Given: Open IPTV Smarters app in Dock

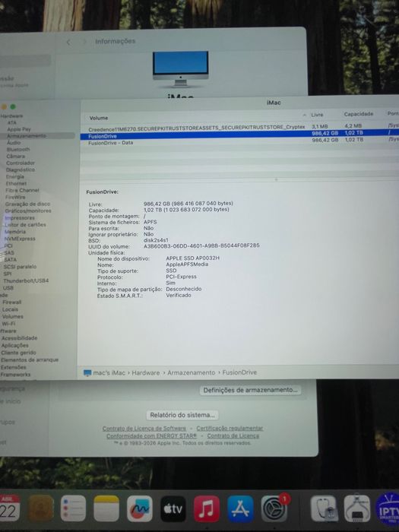Looking at the screenshot, I should pos(388,508).
